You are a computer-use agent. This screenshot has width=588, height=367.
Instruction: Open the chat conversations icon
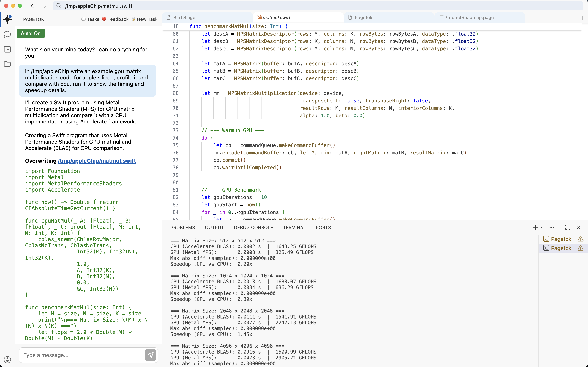coord(7,34)
